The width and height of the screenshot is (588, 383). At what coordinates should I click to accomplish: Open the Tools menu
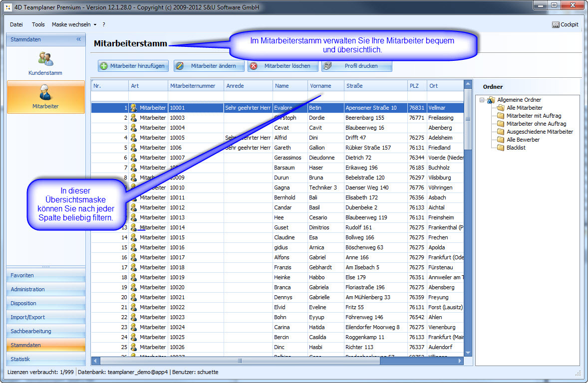point(38,24)
